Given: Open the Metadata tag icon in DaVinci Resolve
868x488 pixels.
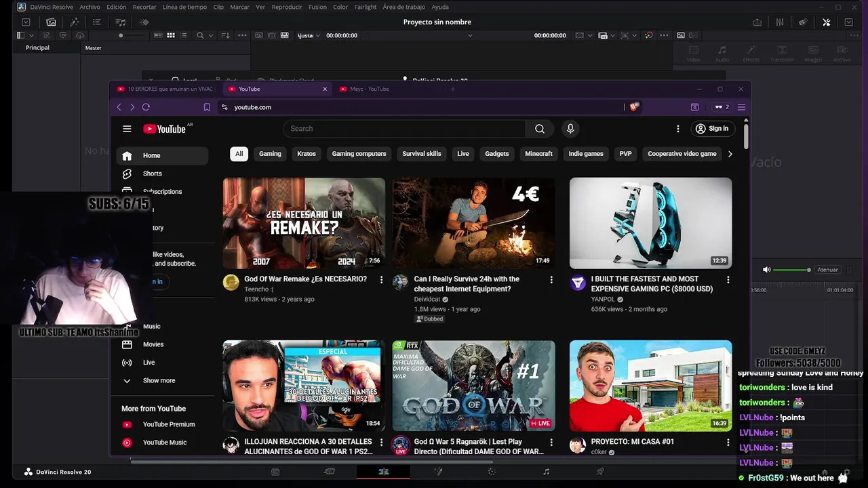Looking at the screenshot, I should click(x=803, y=22).
